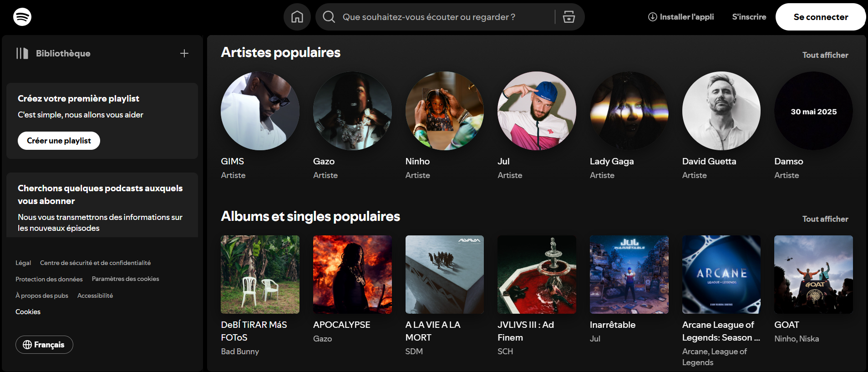Click the GIMS artist name
The image size is (868, 372).
233,161
